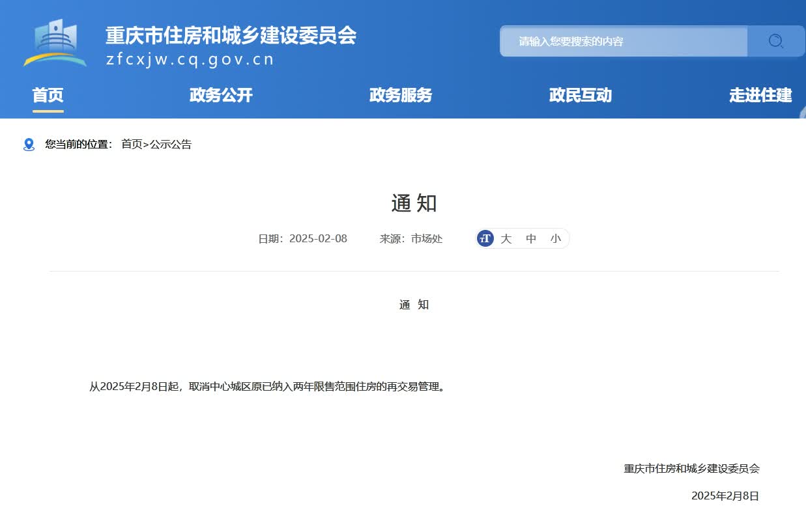Click the blue location pin icon

click(29, 145)
